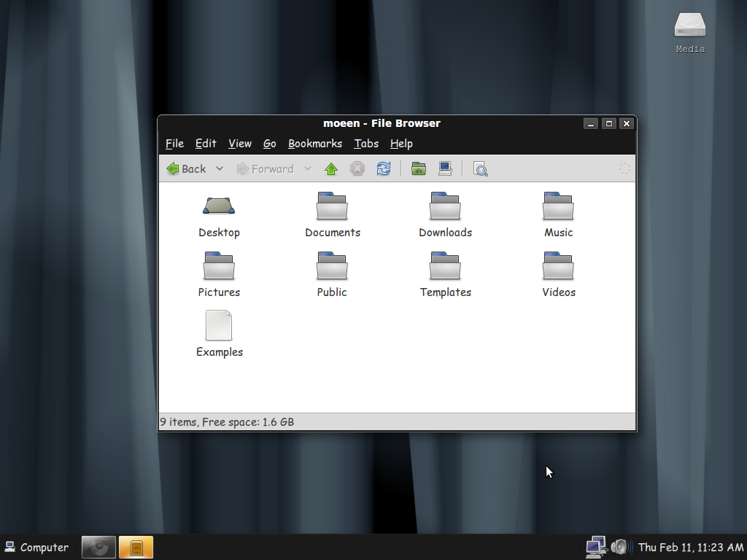The height and width of the screenshot is (560, 747).
Task: Select the Documents folder icon
Action: coord(332,206)
